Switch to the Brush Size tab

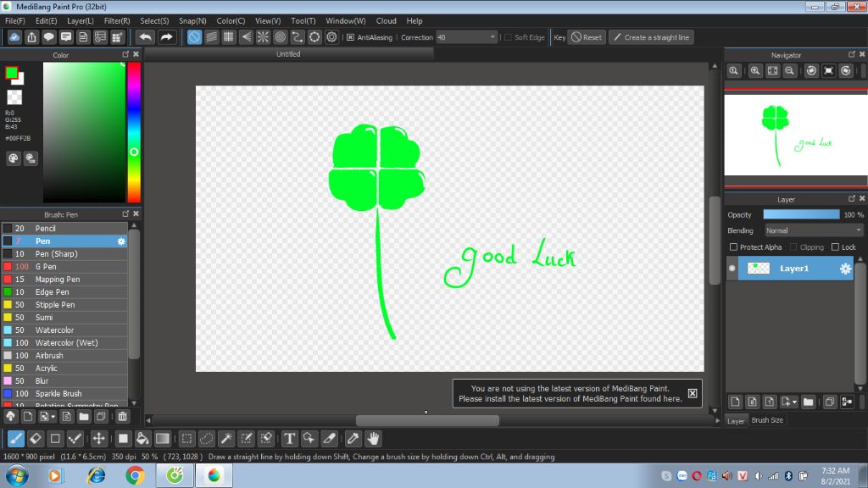click(x=767, y=420)
